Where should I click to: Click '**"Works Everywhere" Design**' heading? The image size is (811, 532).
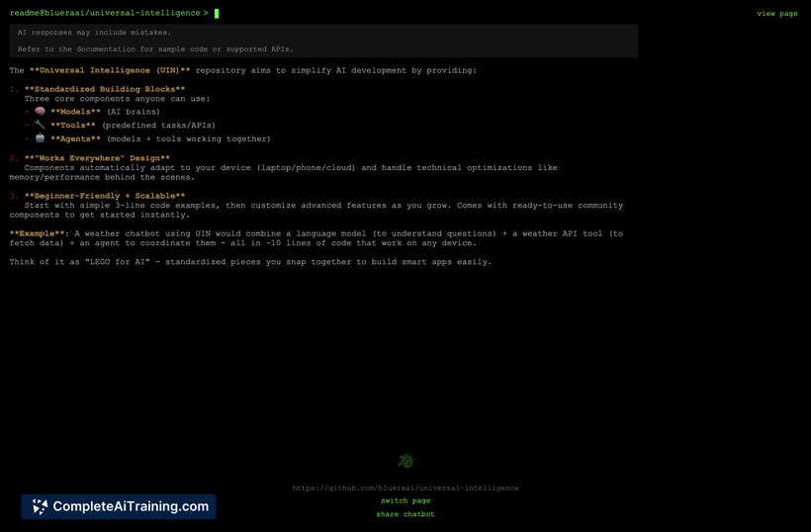pos(97,158)
